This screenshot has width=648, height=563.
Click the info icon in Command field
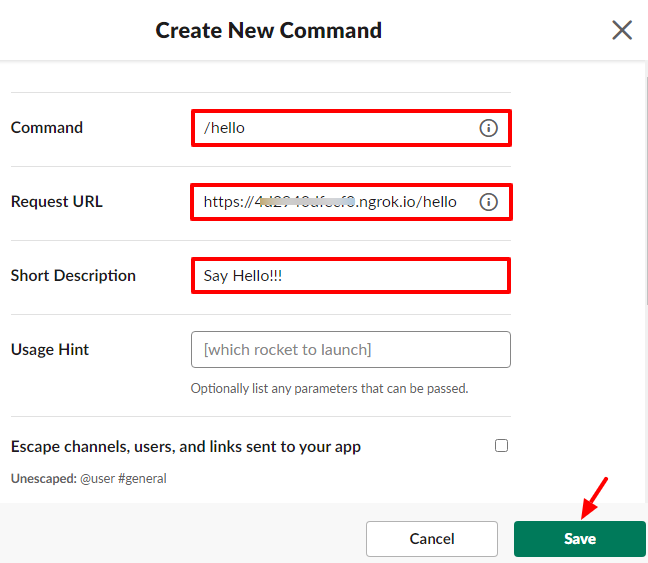tap(488, 128)
